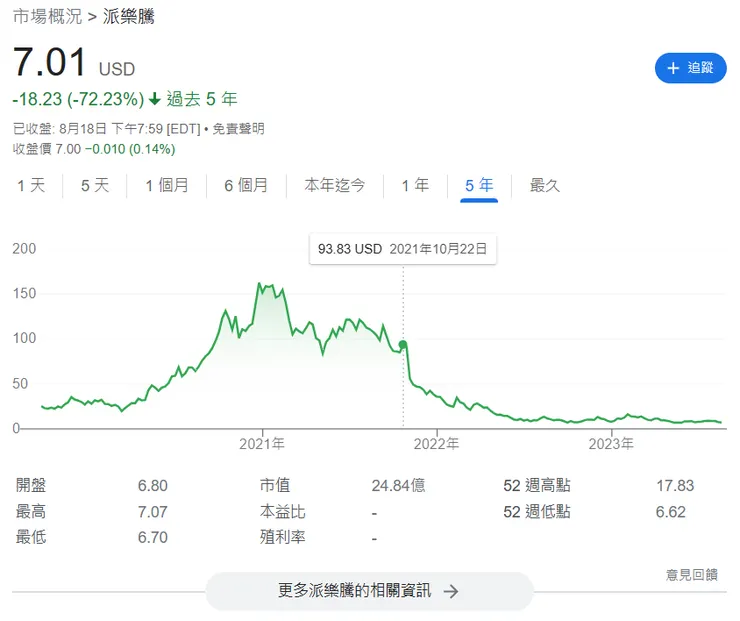Choose the 1 年 range tab
Viewport: 740px width, 621px height.
415,185
